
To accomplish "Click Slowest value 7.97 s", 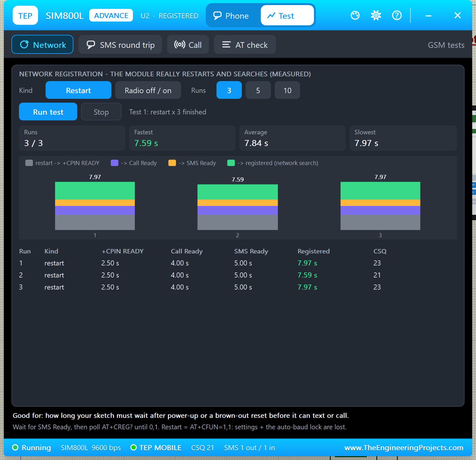I will tap(366, 143).
